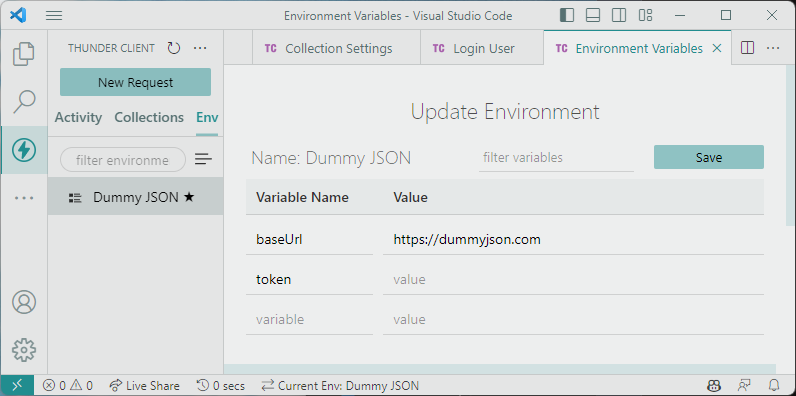Click the Value column header
This screenshot has width=796, height=396.
pyautogui.click(x=411, y=197)
